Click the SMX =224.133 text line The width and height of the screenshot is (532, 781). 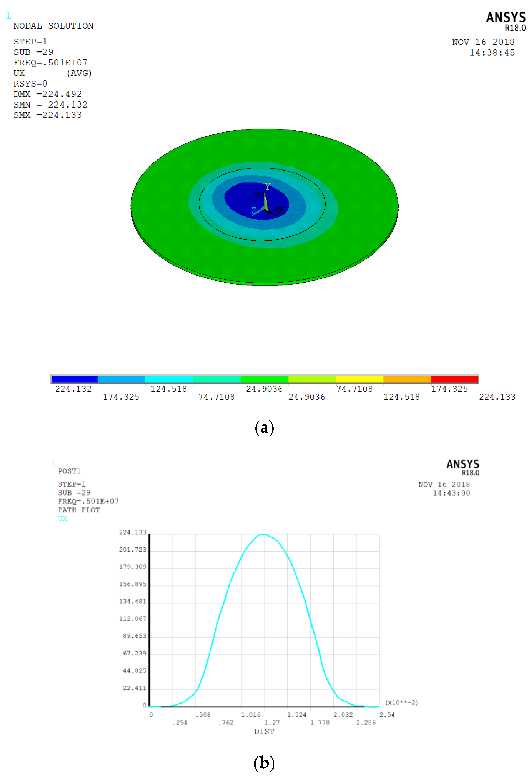tap(47, 115)
